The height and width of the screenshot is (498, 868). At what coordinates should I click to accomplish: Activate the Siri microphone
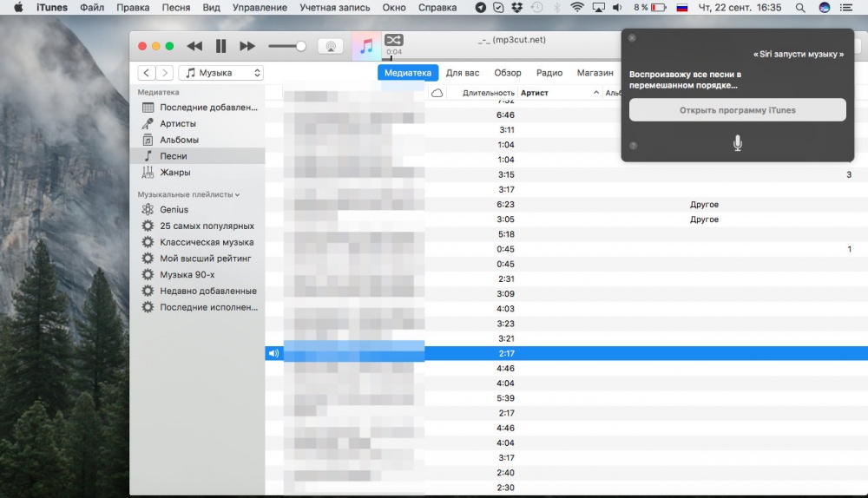click(x=737, y=143)
